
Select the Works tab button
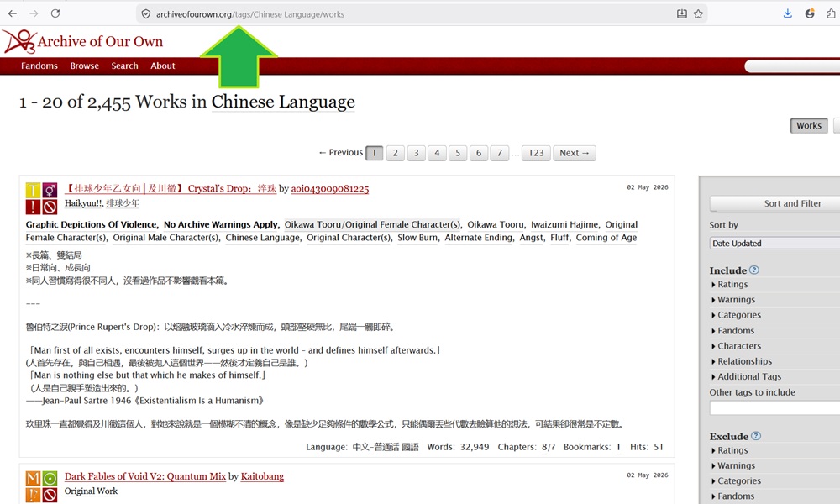809,126
